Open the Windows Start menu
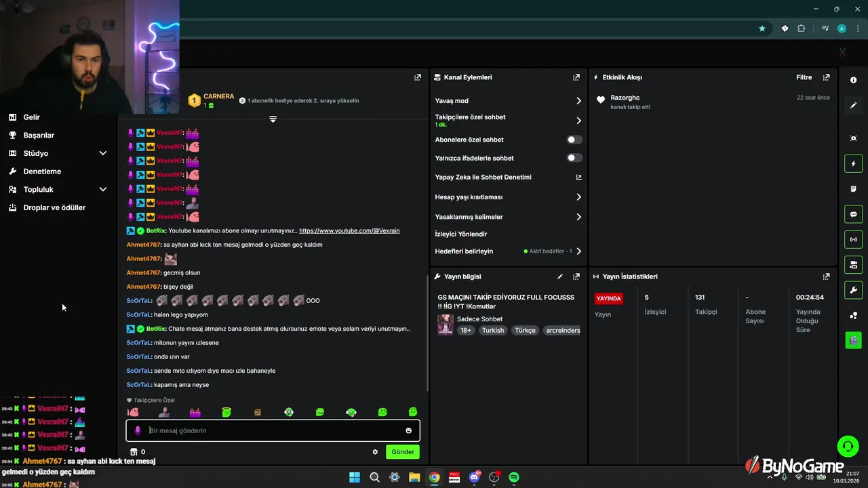The width and height of the screenshot is (868, 488). click(355, 477)
